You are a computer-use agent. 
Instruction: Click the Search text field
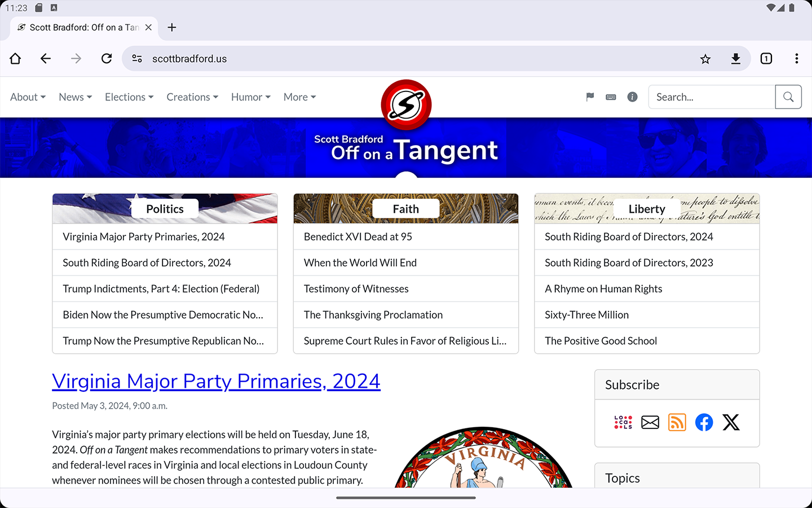712,97
